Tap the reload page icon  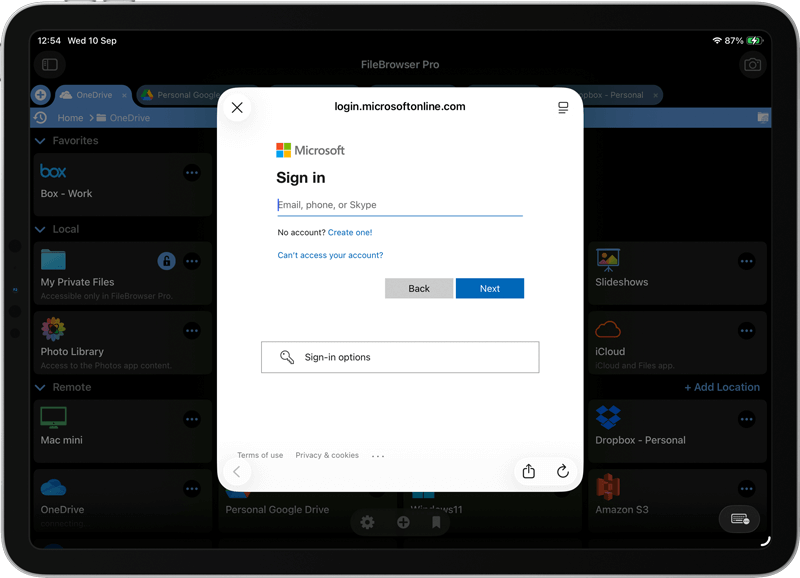pos(563,472)
